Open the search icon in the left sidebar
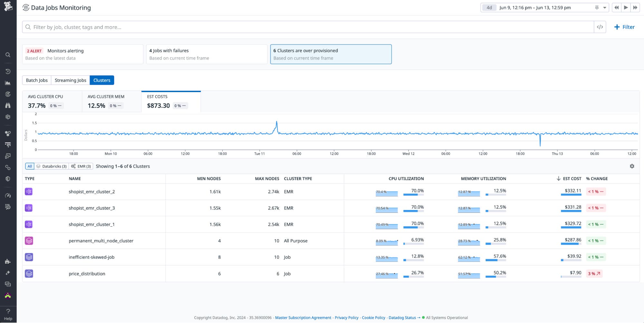Viewport: 644px width, 323px height. [8, 55]
